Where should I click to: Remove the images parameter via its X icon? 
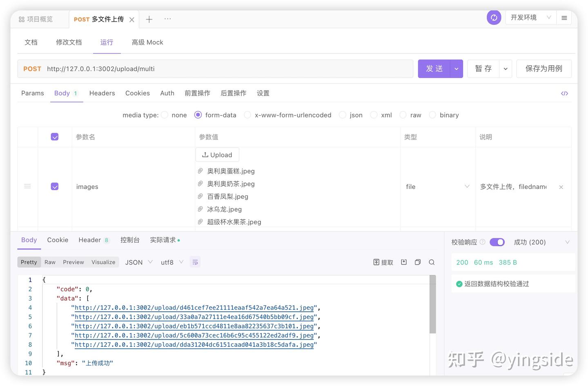pos(561,187)
